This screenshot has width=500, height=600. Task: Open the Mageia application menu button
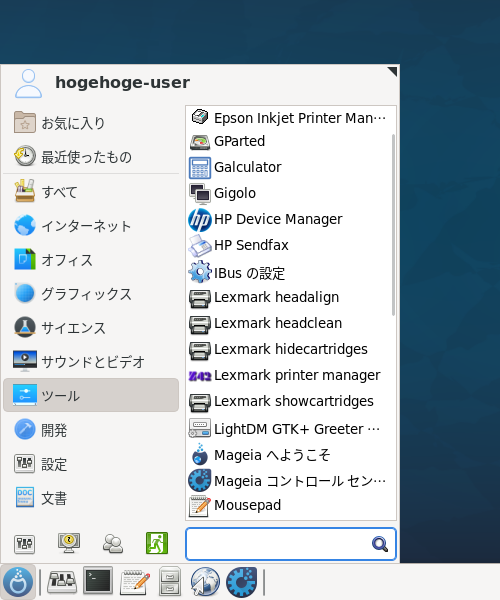pos(18,582)
